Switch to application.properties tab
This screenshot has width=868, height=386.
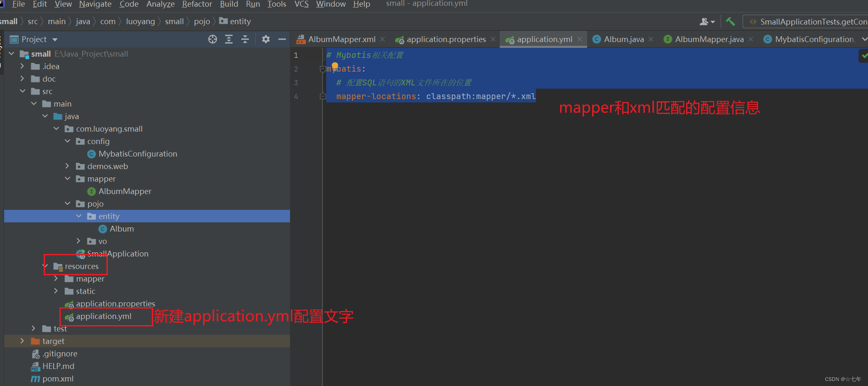(446, 39)
